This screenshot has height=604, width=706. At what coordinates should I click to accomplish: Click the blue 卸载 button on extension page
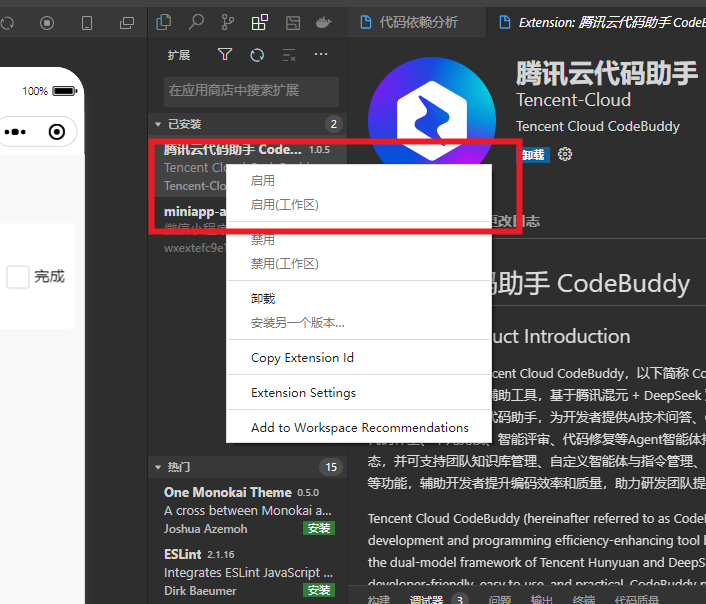coord(534,155)
